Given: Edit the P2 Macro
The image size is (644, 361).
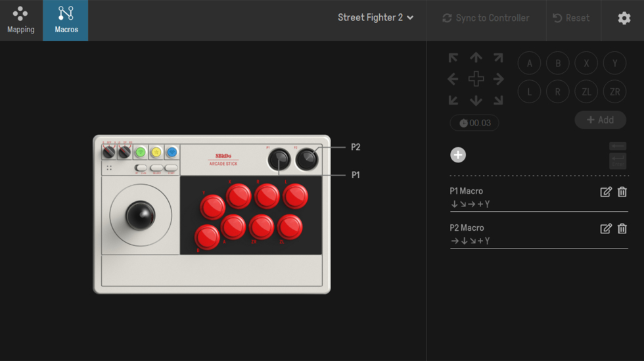Looking at the screenshot, I should point(606,229).
